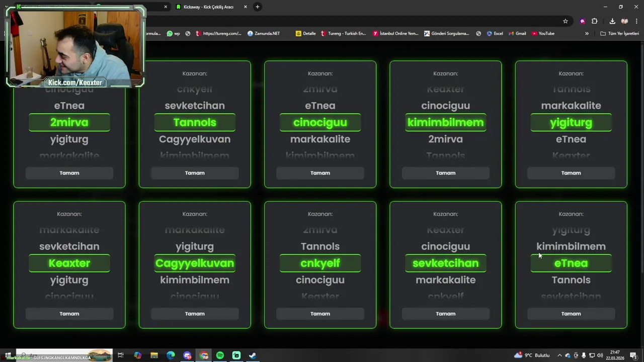Click Tamam on the eTnea winner card
This screenshot has width=644, height=362.
click(571, 314)
